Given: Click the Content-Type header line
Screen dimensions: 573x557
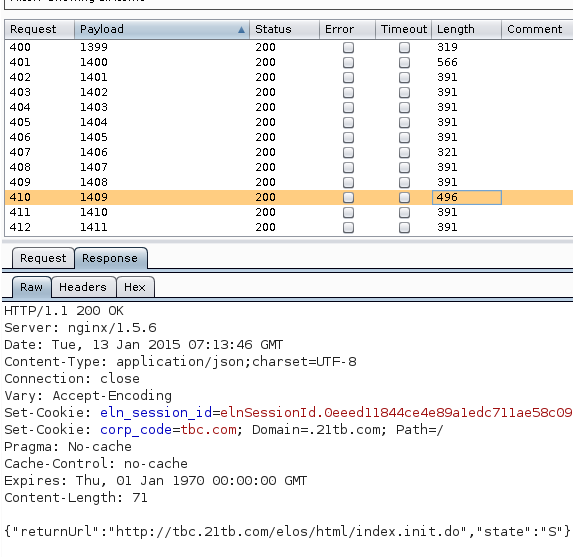Looking at the screenshot, I should [180, 361].
